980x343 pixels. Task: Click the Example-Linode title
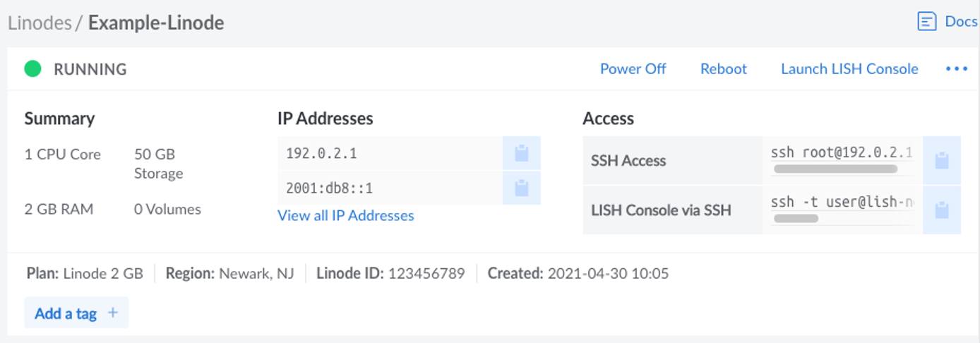[x=155, y=23]
